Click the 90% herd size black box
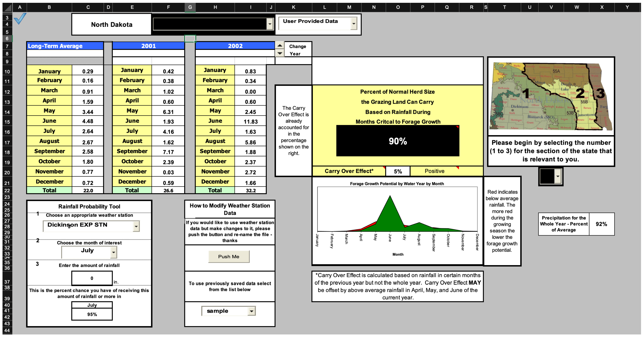 tap(398, 141)
